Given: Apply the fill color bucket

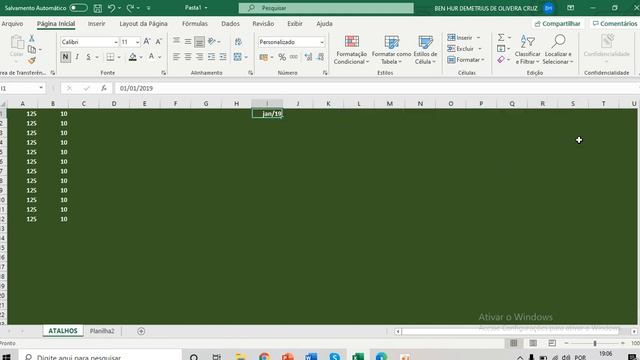Looking at the screenshot, I should [x=133, y=57].
